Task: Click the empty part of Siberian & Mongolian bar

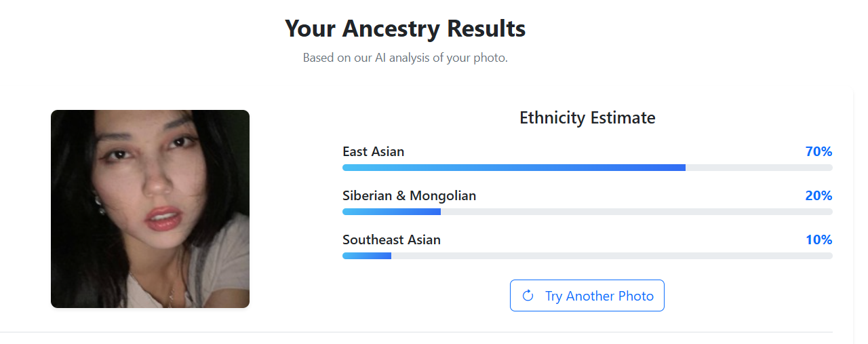Action: point(636,212)
